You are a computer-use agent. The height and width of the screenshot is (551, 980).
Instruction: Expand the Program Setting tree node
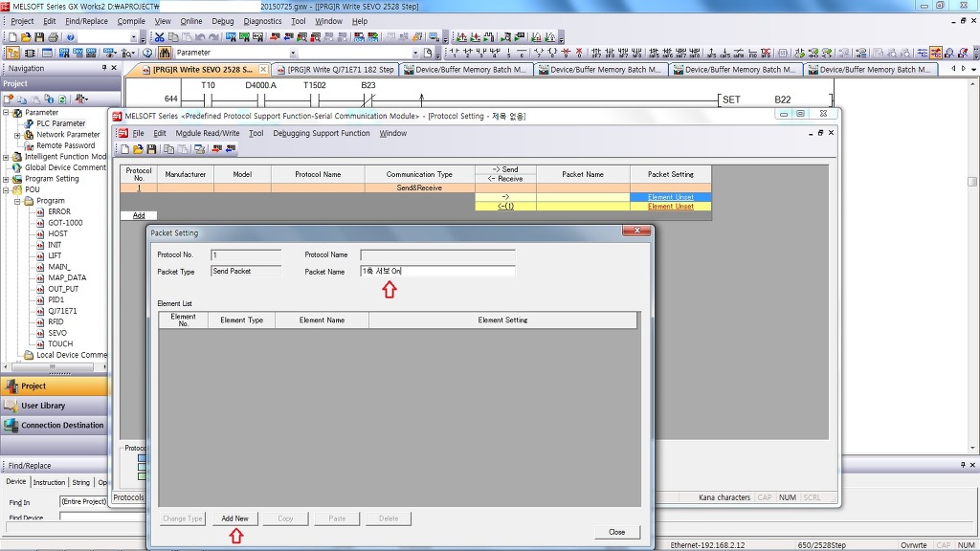point(6,179)
